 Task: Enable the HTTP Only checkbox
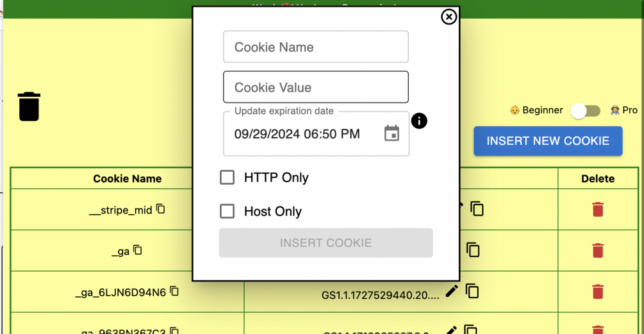tap(227, 177)
